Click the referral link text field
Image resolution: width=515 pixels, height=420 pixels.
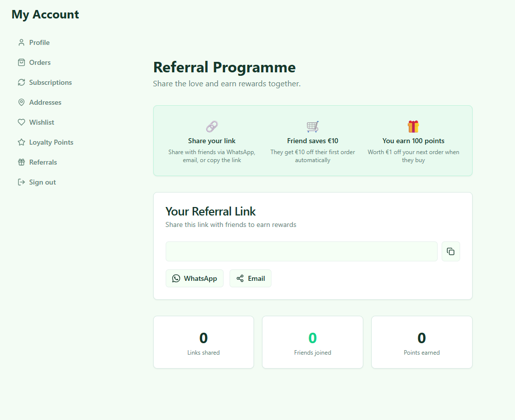(x=301, y=251)
